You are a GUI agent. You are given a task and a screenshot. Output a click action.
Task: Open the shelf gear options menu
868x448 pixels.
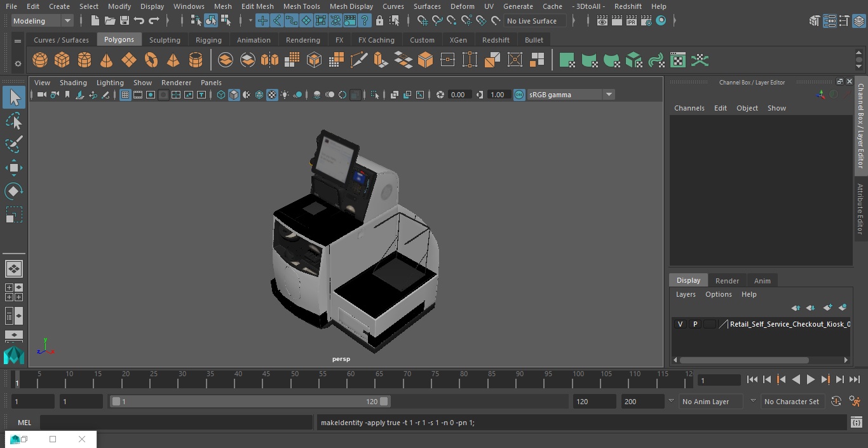tap(17, 64)
